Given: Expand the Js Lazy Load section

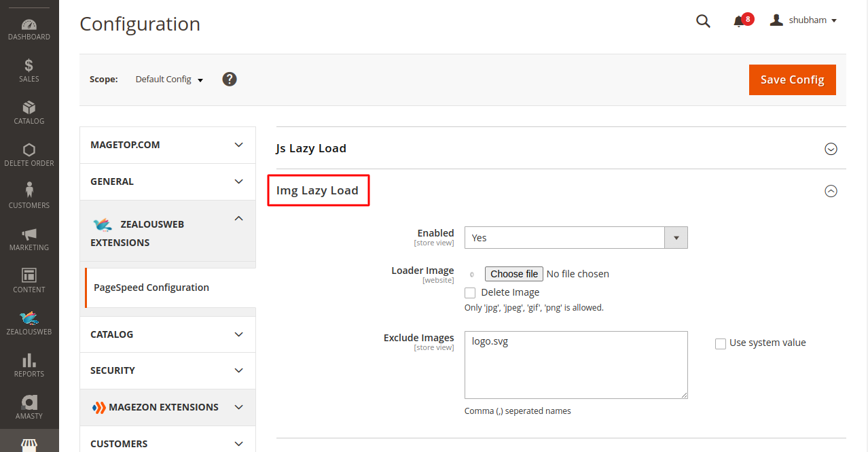Looking at the screenshot, I should coord(831,149).
